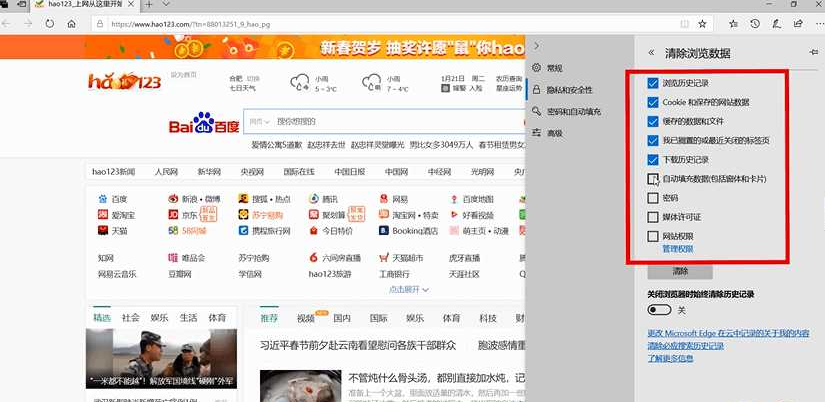Close the hao123 tab
825x402 pixels.
(133, 4)
